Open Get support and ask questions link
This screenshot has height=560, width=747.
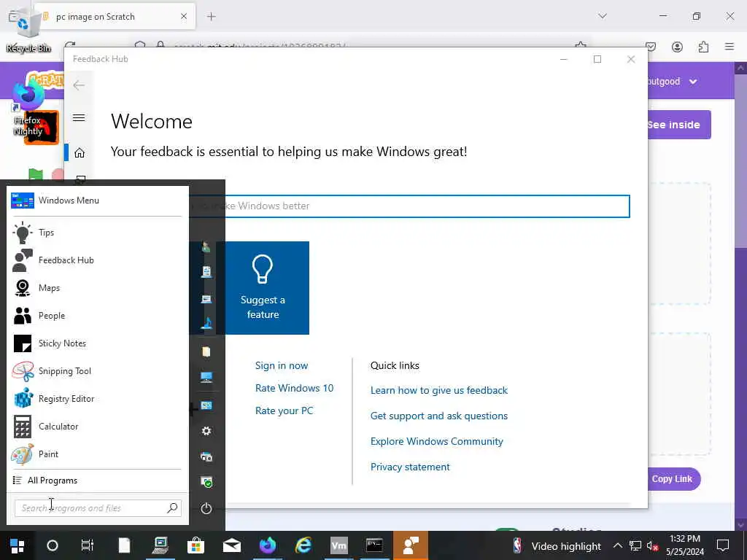point(439,416)
